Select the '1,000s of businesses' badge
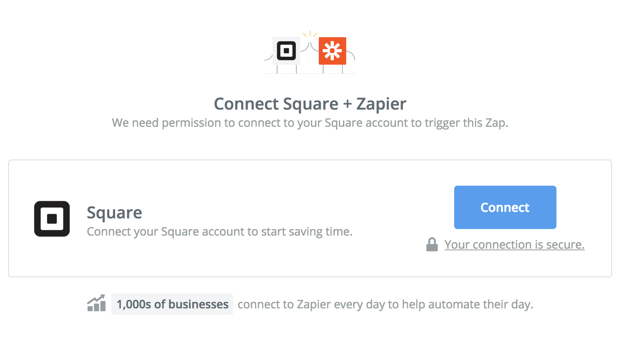The image size is (626, 364). (172, 304)
